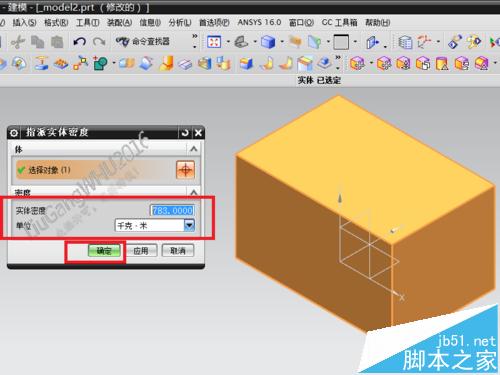Open dropdown arrow beside the Fit view icon
The width and height of the screenshot is (500, 375).
point(228,42)
